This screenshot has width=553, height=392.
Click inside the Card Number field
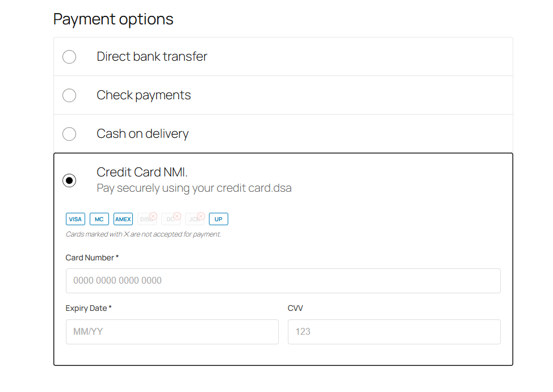[x=283, y=280]
